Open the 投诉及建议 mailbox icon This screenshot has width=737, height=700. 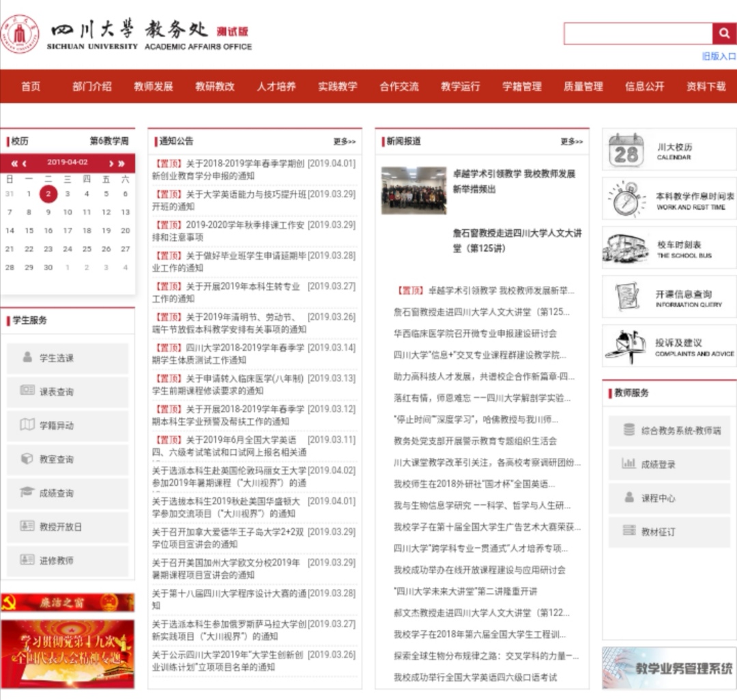click(626, 347)
